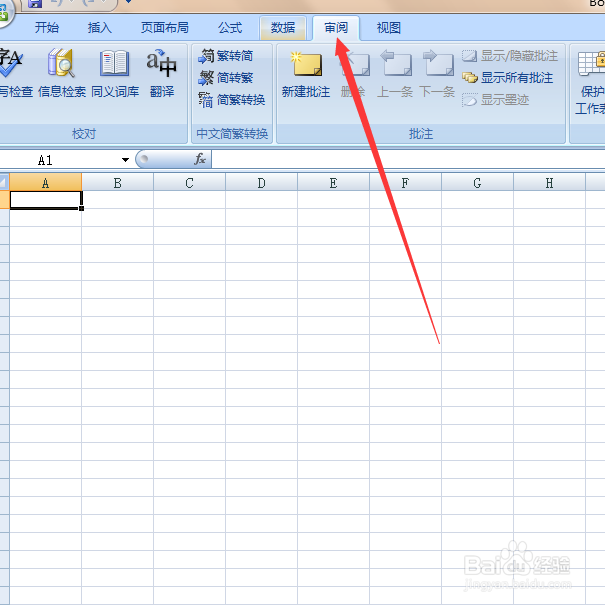The image size is (605, 605).
Task: Select column C header
Action: pyautogui.click(x=189, y=183)
